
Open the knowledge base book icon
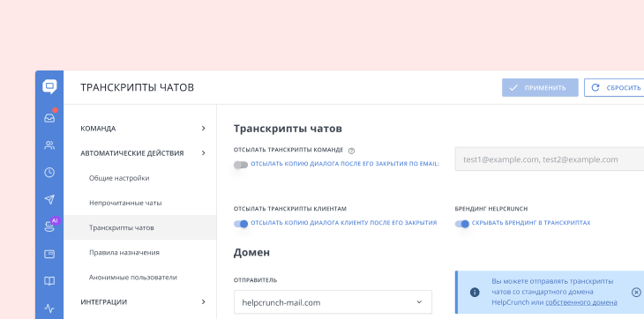pos(49,281)
